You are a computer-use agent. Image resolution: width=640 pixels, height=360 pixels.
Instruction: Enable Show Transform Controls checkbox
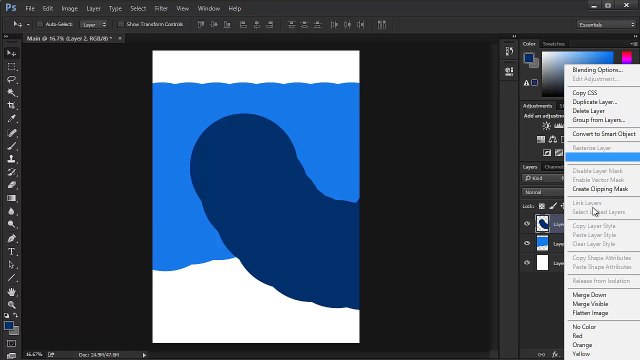[x=121, y=24]
